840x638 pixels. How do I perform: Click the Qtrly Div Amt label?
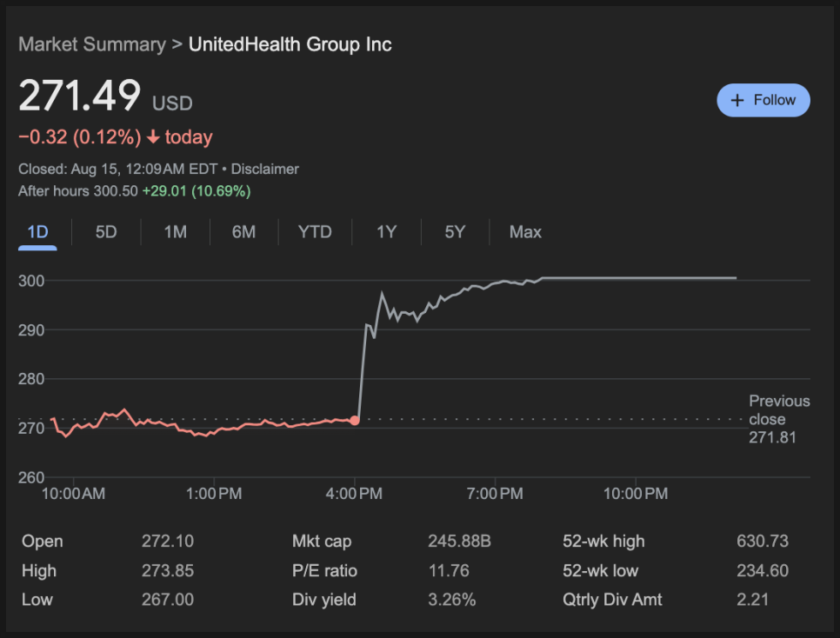pyautogui.click(x=612, y=600)
